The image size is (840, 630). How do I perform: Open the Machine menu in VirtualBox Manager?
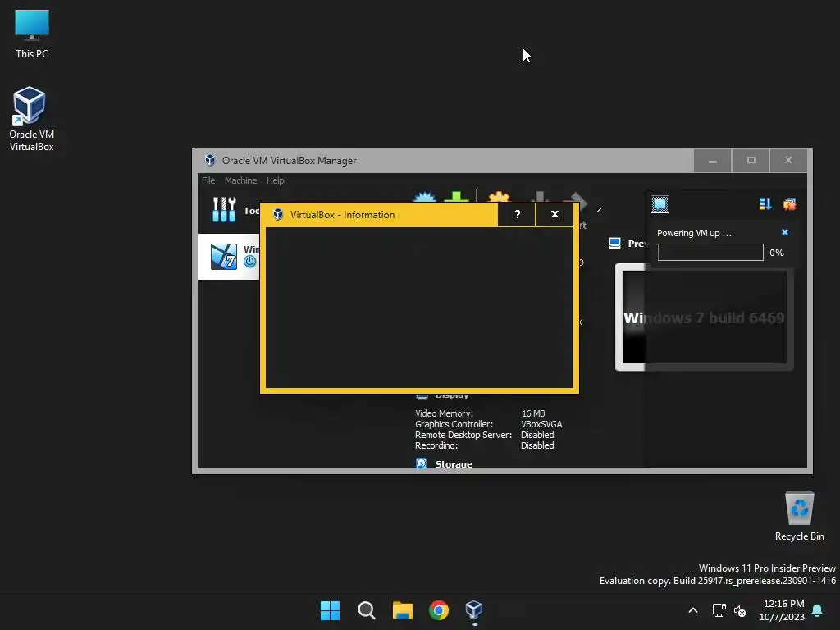[x=240, y=180]
